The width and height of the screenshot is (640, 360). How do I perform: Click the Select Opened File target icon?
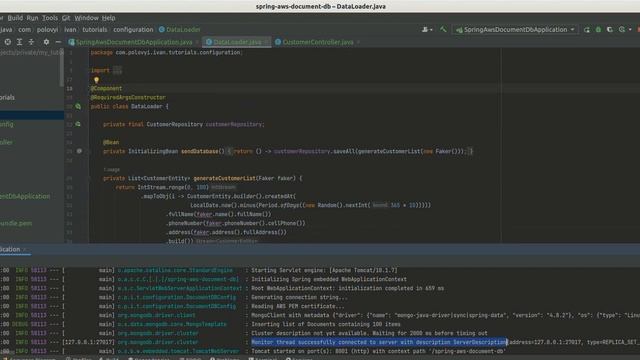8,42
